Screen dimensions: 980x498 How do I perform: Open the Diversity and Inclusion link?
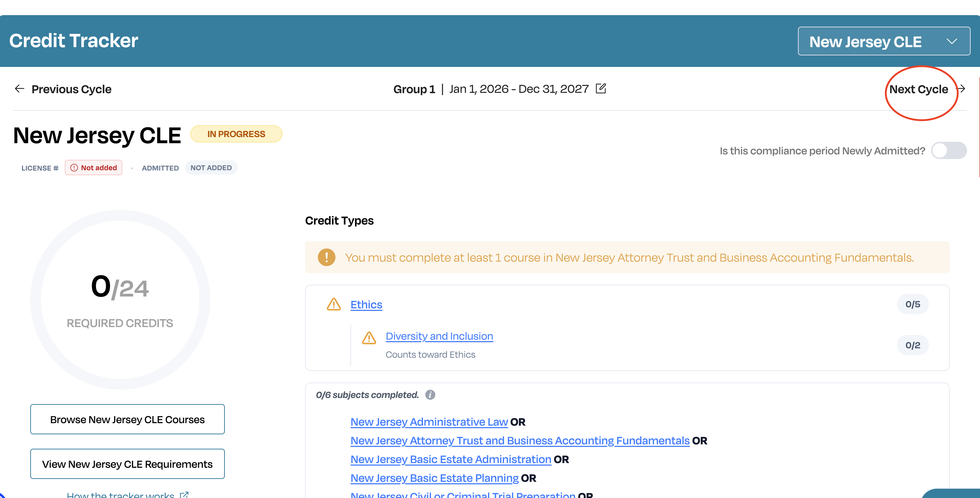[x=439, y=336]
